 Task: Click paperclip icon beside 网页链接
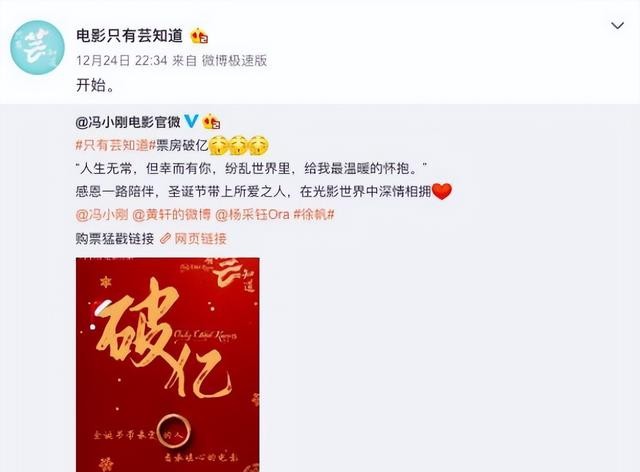pyautogui.click(x=165, y=238)
